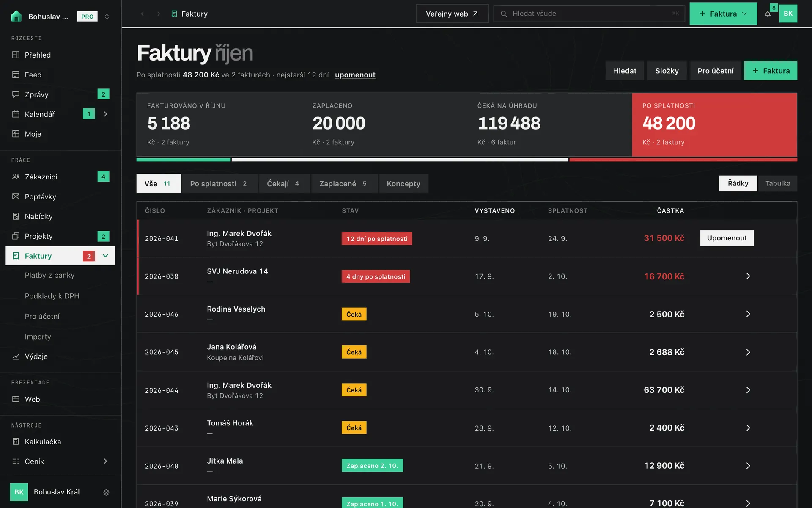Open Přehled in the sidebar
The image size is (812, 508).
point(60,55)
